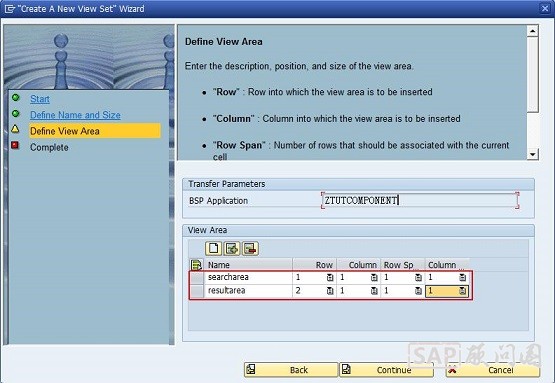This screenshot has width=555, height=383.
Task: Click the resultarea name cell
Action: click(x=248, y=291)
